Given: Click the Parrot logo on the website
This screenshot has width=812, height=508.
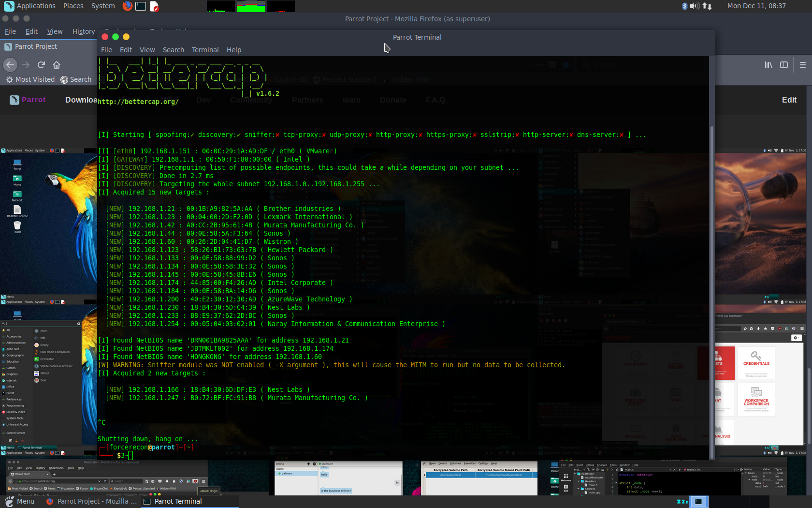Looking at the screenshot, I should (x=28, y=100).
